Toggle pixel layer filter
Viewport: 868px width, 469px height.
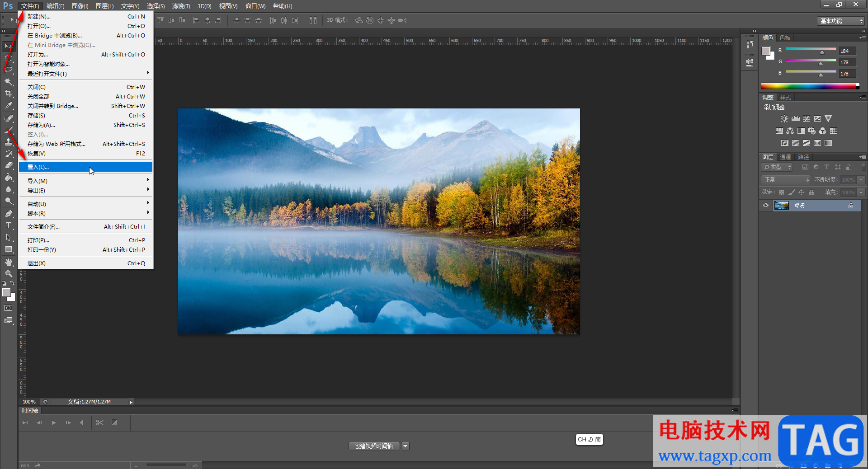805,167
